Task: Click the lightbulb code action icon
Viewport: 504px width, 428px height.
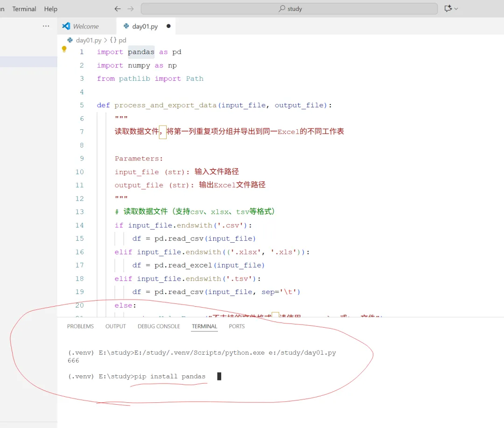Action: tap(64, 49)
